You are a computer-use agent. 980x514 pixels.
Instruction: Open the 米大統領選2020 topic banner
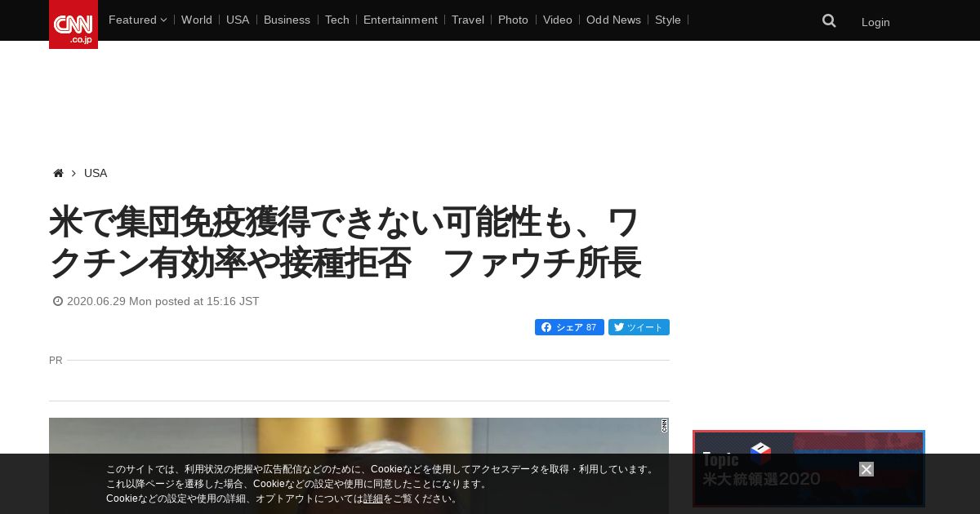point(808,469)
